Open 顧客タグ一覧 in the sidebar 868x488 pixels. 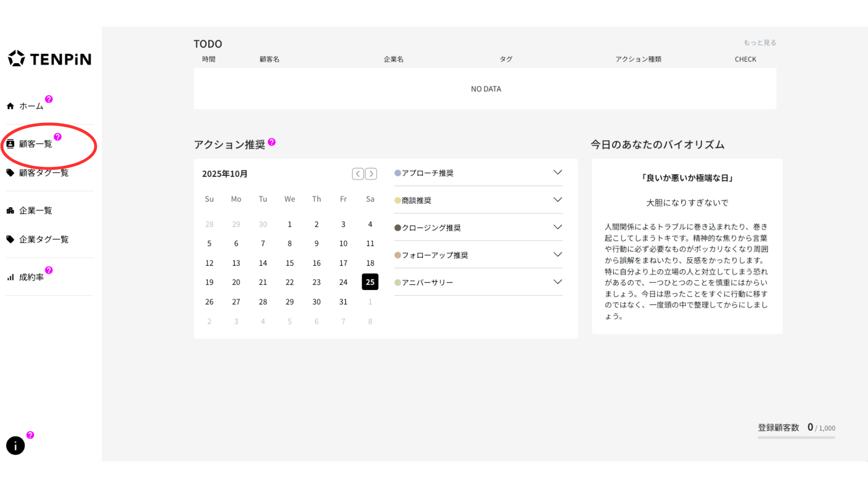tap(43, 173)
